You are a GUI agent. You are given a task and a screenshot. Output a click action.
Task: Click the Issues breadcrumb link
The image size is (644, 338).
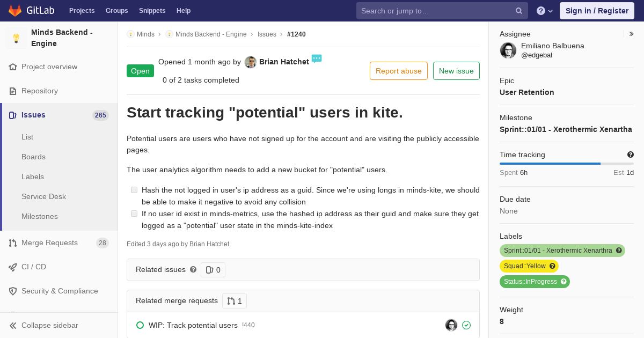coord(267,34)
